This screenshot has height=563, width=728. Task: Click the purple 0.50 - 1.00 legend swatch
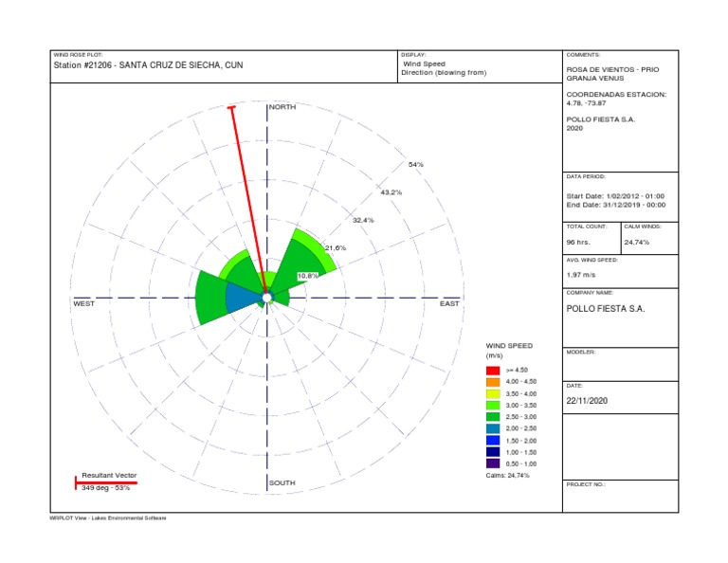point(493,463)
